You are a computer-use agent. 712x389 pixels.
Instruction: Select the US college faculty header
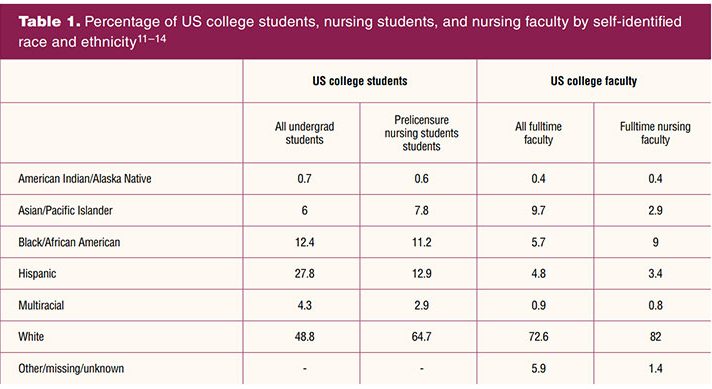pos(593,81)
